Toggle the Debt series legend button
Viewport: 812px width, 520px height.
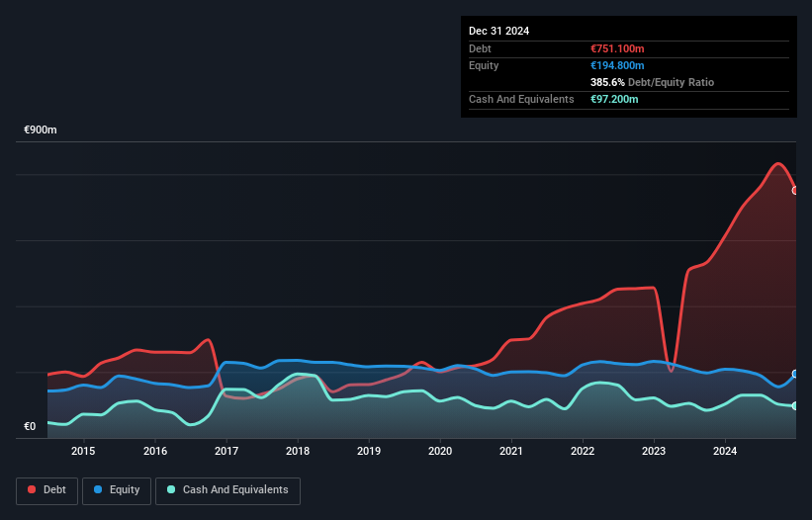point(47,490)
